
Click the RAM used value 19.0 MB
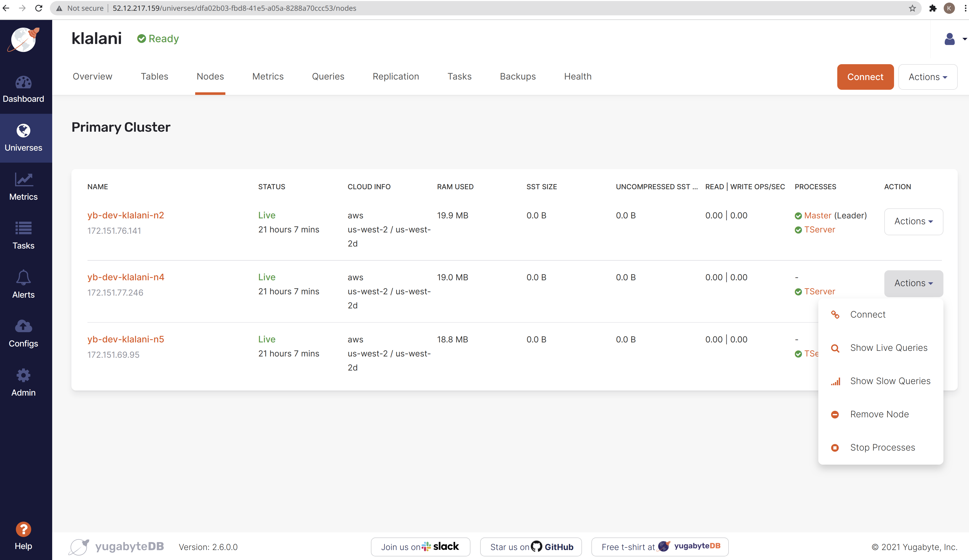[453, 277]
